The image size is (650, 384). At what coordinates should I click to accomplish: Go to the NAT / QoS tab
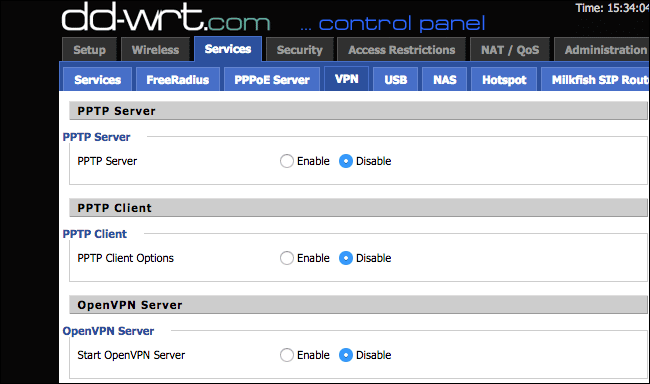tap(510, 50)
